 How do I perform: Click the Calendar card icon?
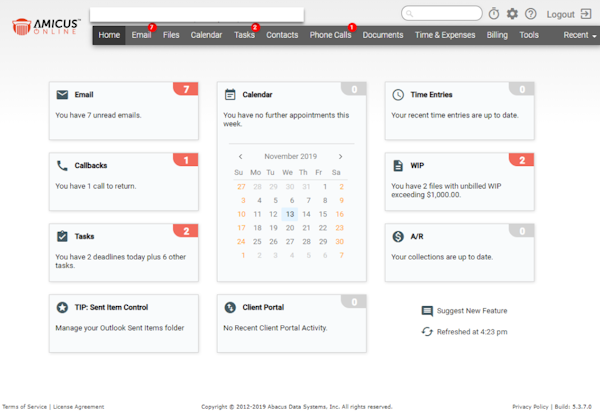click(230, 94)
